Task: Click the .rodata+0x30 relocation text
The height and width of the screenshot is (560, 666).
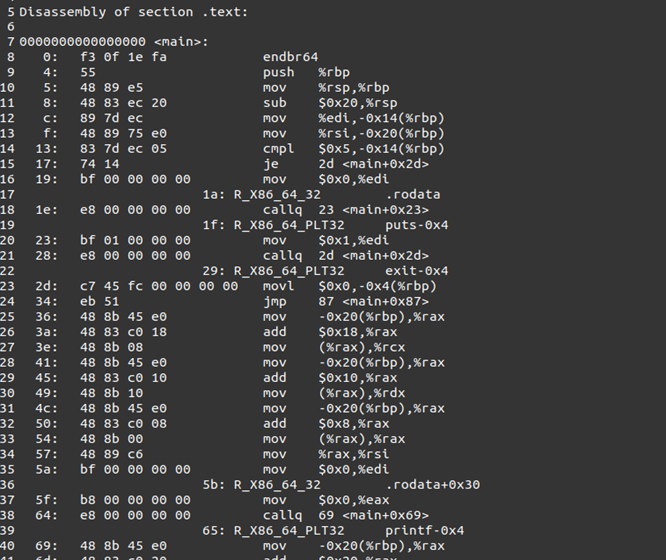Action: pos(432,485)
